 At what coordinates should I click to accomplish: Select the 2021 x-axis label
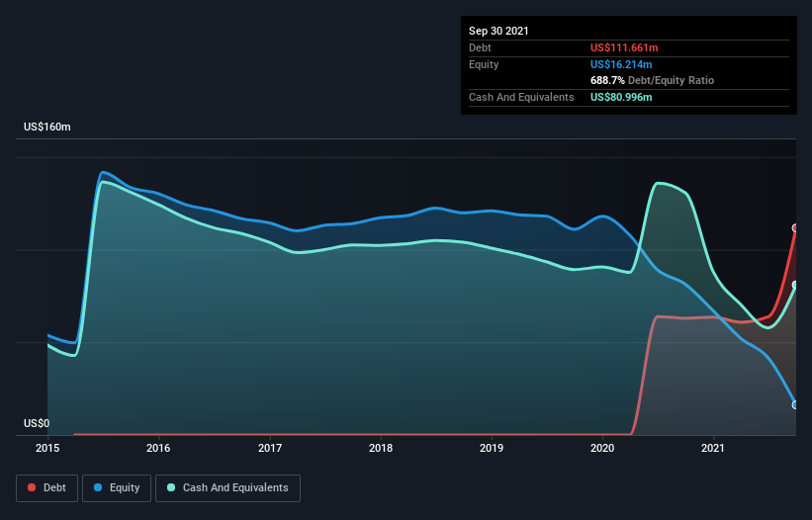coord(713,448)
